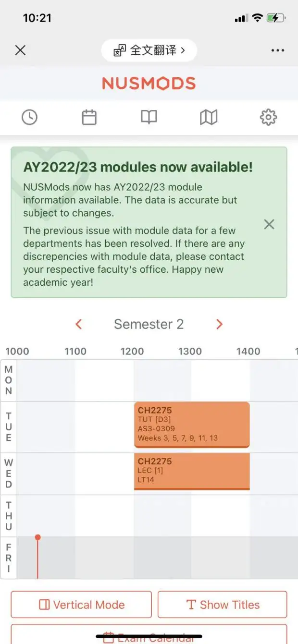Viewport: 298px width, 644px height.
Task: Select the CH2275 LEC [1] lesson block
Action: (192, 471)
